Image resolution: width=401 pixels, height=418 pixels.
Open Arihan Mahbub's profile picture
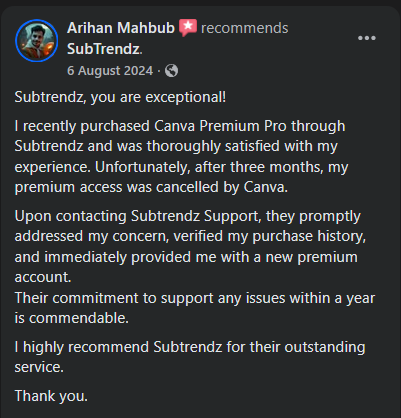coord(37,41)
